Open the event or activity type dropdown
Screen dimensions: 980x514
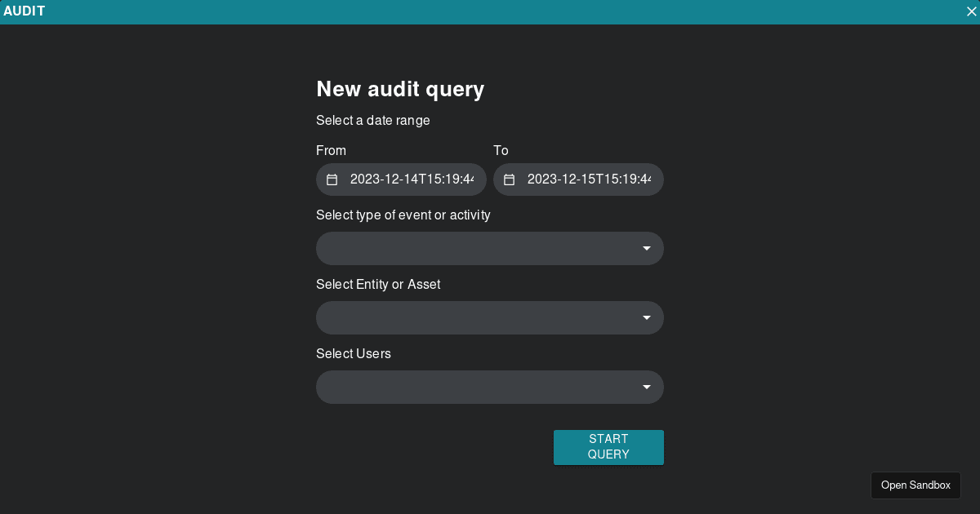coord(490,248)
